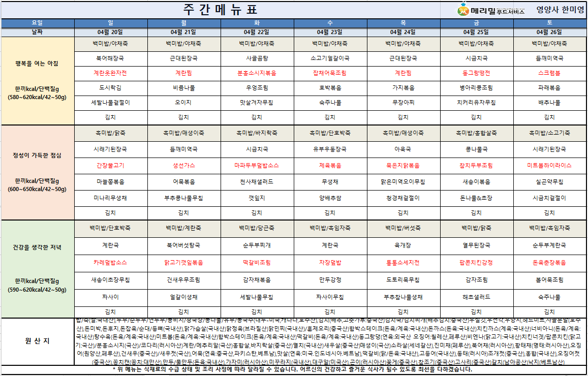The image size is (588, 376).
Task: Select the 건강을 생각한 저녁 section label
Action: (38, 247)
